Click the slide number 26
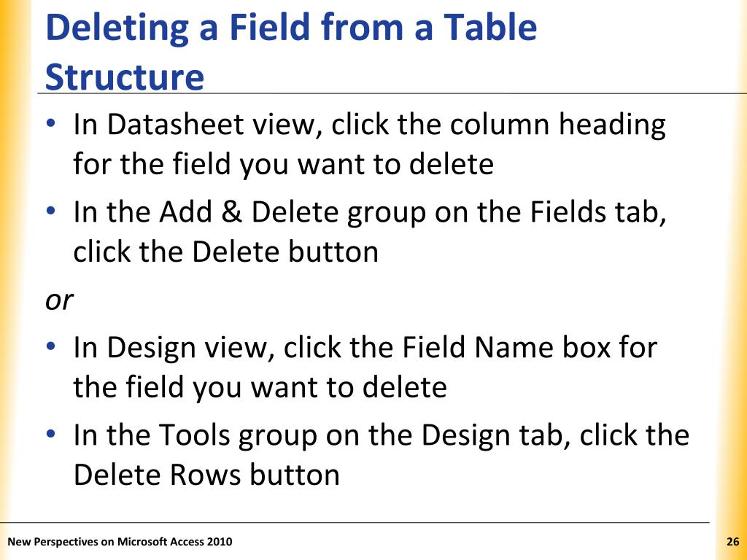 point(732,542)
